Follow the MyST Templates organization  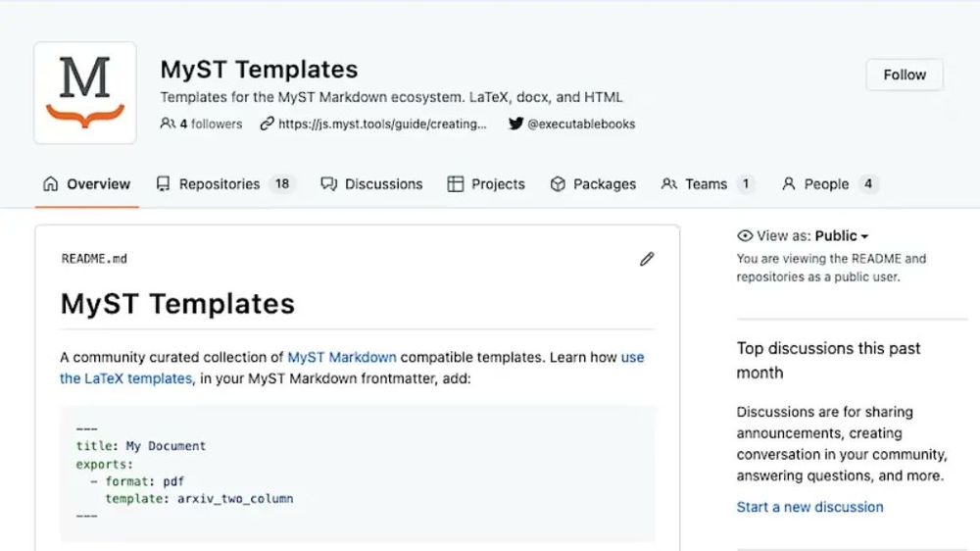coord(905,75)
